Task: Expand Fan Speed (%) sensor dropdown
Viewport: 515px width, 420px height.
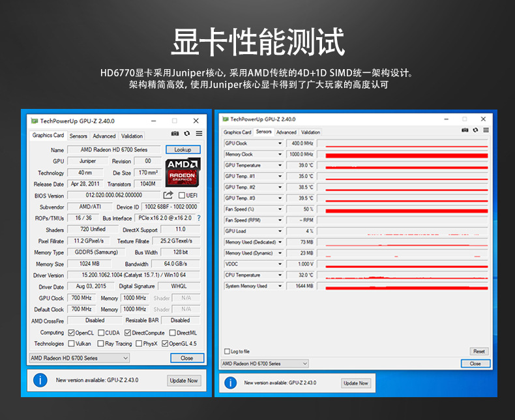Action: click(x=280, y=209)
